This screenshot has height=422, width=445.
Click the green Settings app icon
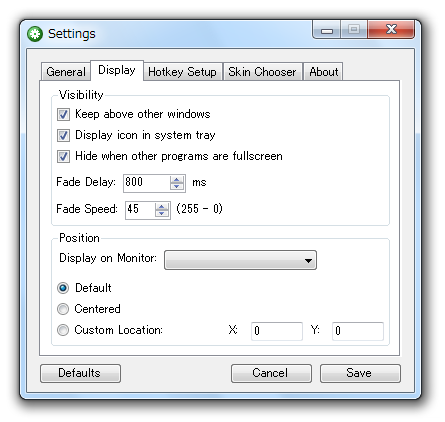tap(35, 34)
